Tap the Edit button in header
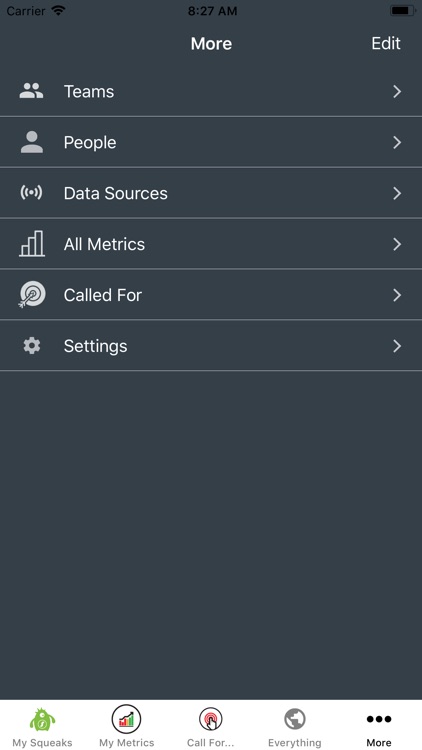 coord(386,43)
